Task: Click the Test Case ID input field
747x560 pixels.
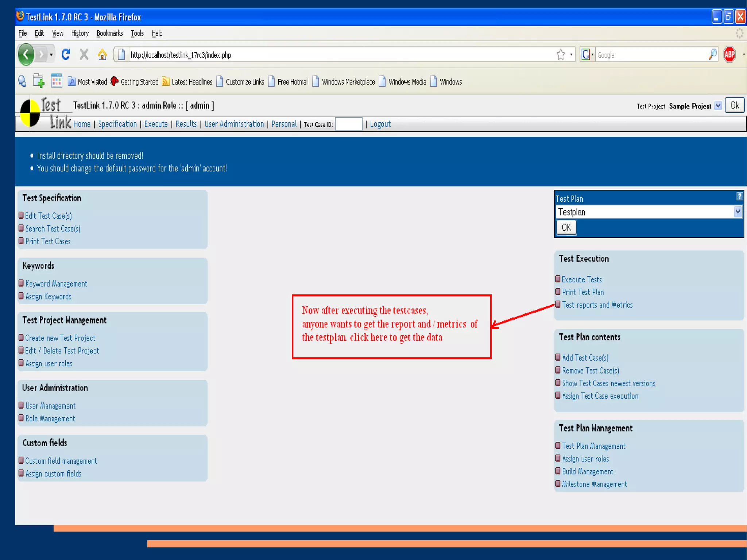Action: (x=349, y=124)
